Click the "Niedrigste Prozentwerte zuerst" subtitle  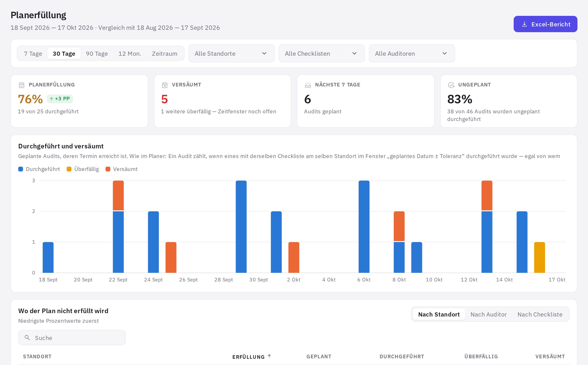[x=59, y=321]
